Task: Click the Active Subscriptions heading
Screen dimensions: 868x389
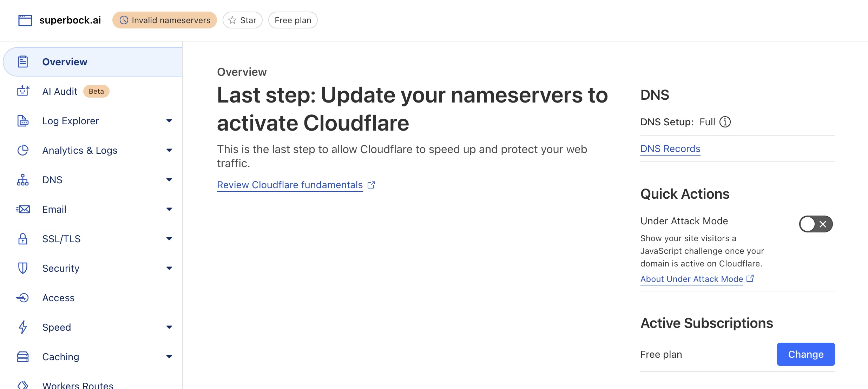Action: [707, 323]
